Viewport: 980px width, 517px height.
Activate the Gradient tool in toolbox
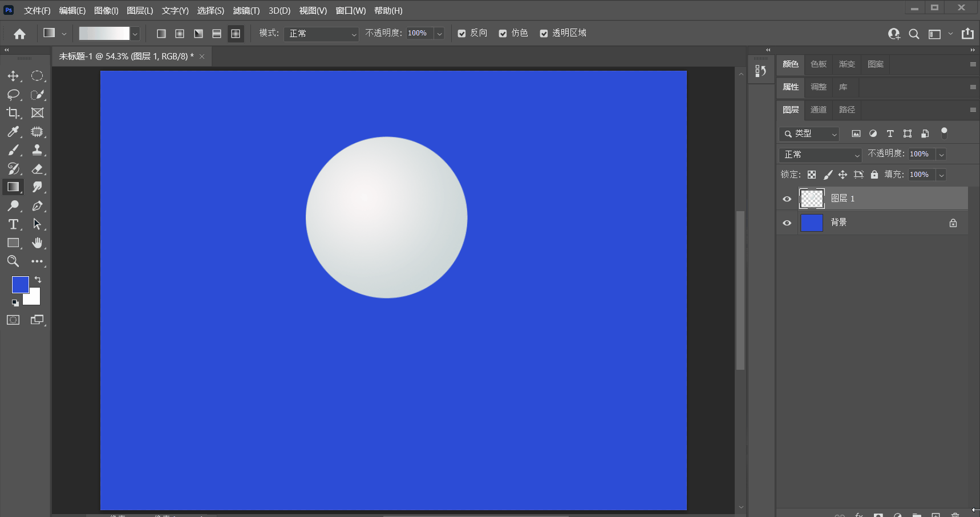[x=13, y=187]
